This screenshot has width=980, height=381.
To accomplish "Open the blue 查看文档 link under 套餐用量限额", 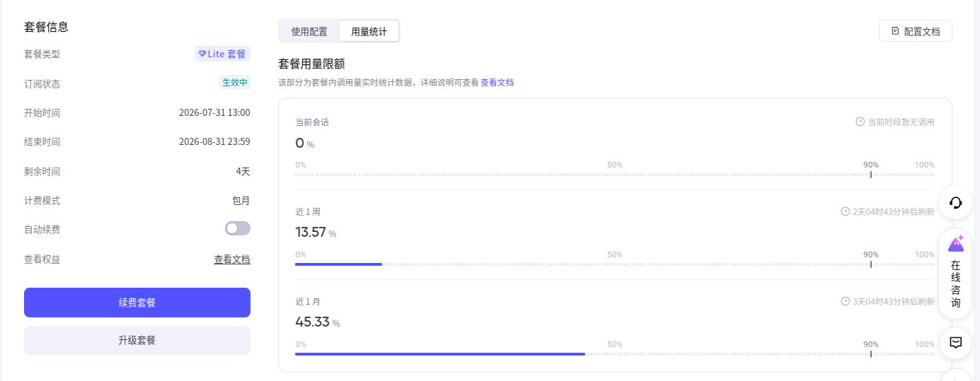I will [497, 82].
